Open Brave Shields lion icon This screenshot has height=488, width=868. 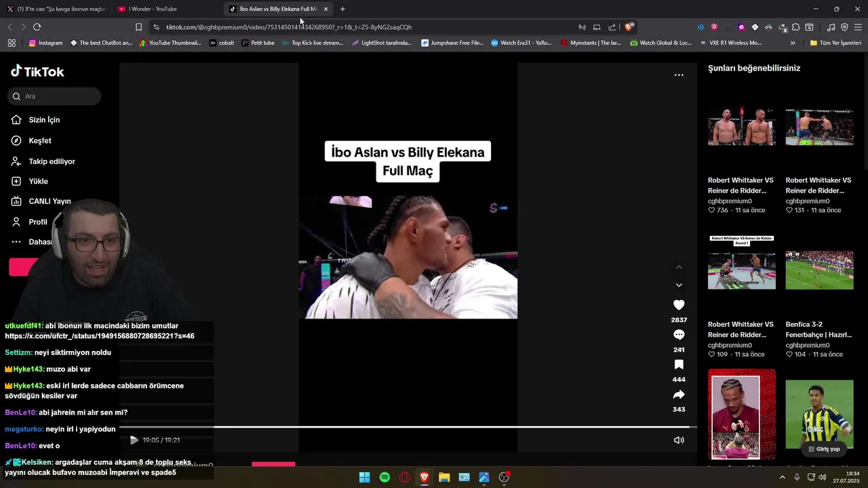coord(629,27)
